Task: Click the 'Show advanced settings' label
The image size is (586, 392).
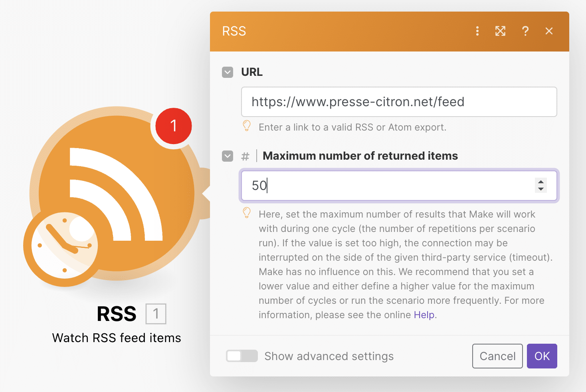Action: [x=329, y=356]
